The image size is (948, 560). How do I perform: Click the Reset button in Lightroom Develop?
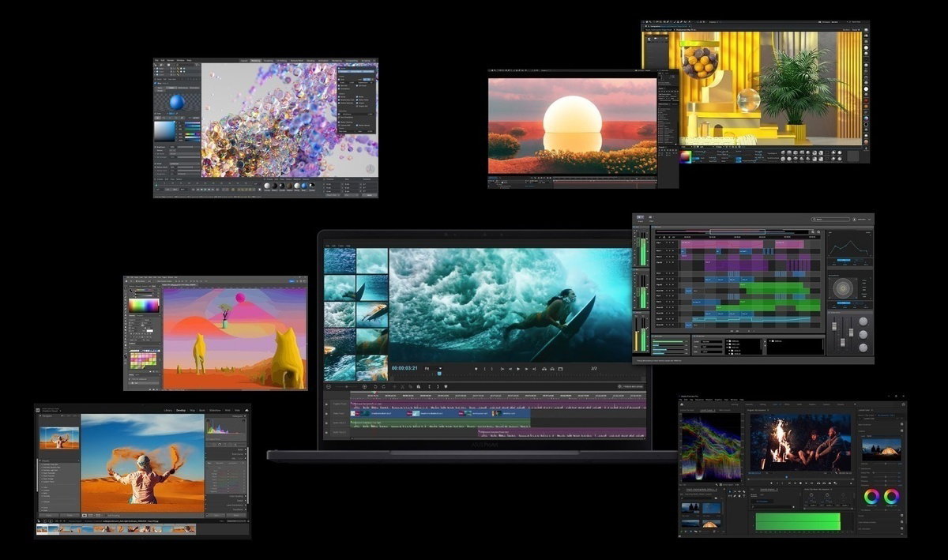[236, 516]
